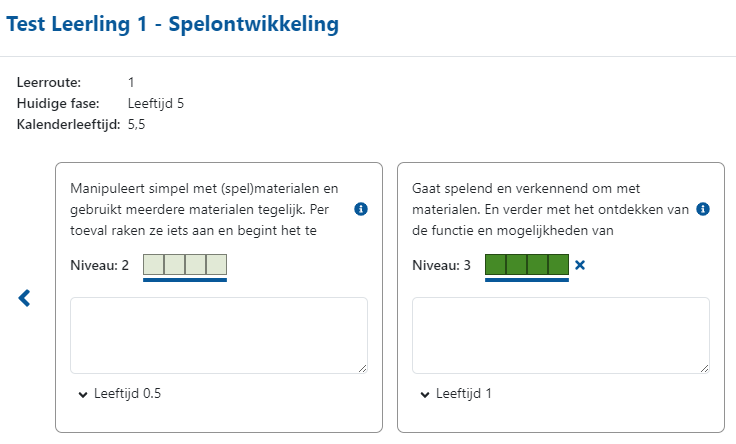736x444 pixels.
Task: Go to the previous cards with the left chevron
Action: pyautogui.click(x=24, y=298)
